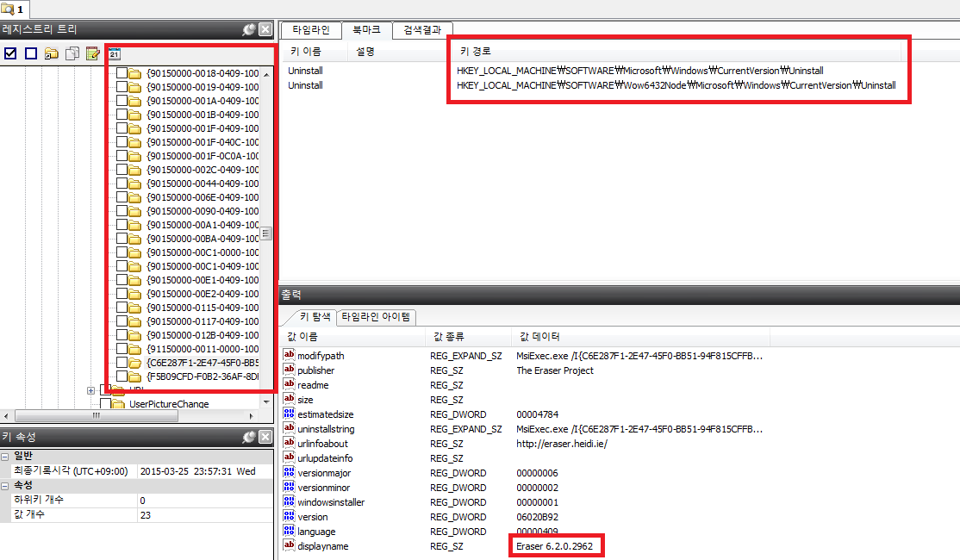Click the check-all icon in registry tree toolbar
The height and width of the screenshot is (560, 960).
point(10,54)
